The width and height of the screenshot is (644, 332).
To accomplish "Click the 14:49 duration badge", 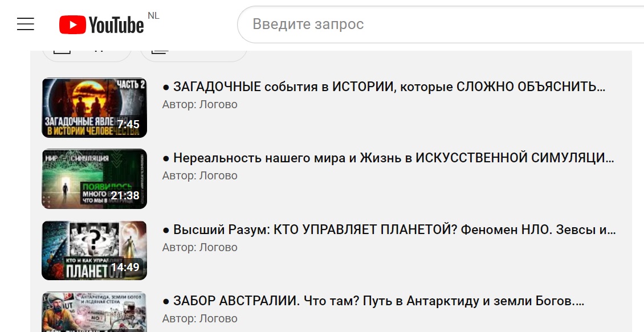I will coord(125,268).
